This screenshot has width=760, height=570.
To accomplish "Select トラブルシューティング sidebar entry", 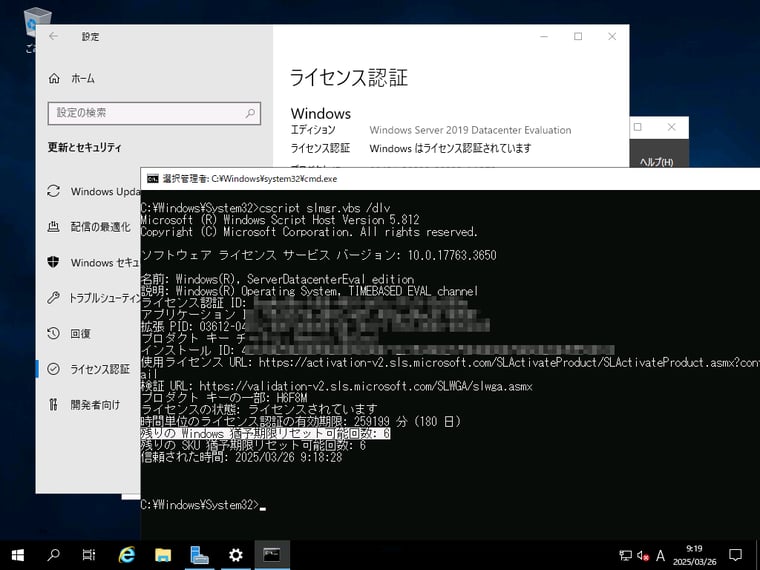I will tap(104, 298).
